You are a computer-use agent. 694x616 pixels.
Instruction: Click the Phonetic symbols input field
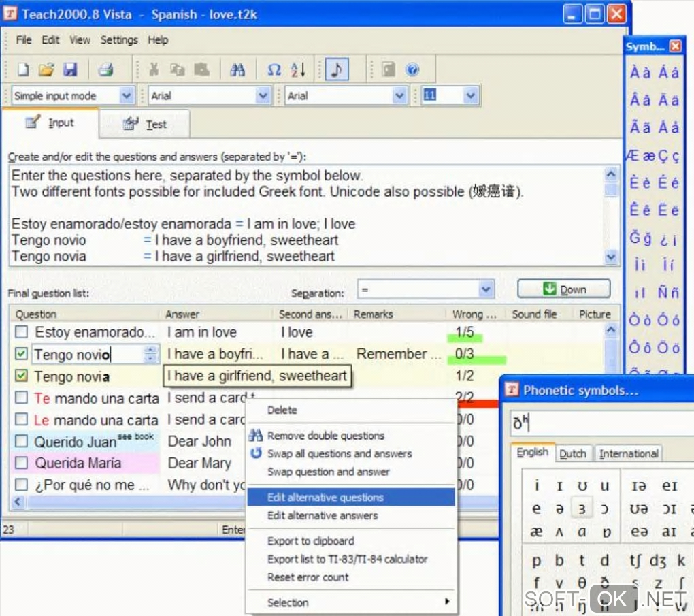602,423
